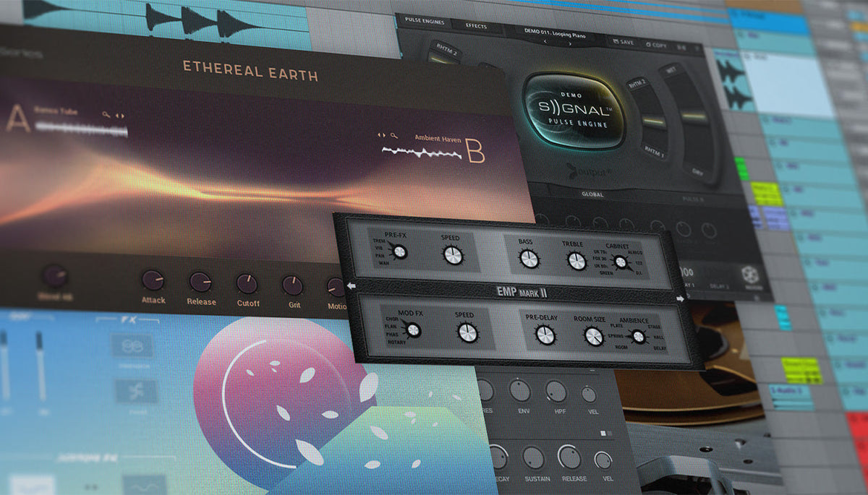The height and width of the screenshot is (495, 868).
Task: Adjust the HPF knob in gray synth
Action: (x=556, y=391)
